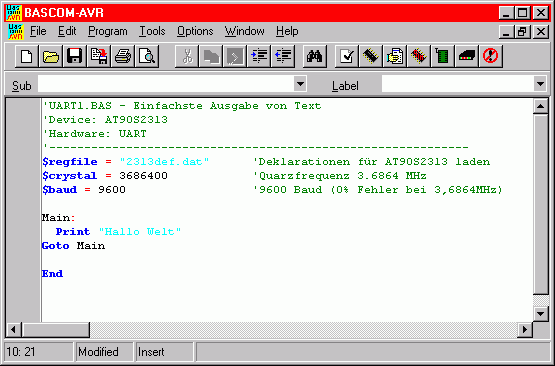555x366 pixels.
Task: Open the simulator with the red chip icon
Action: (x=419, y=56)
